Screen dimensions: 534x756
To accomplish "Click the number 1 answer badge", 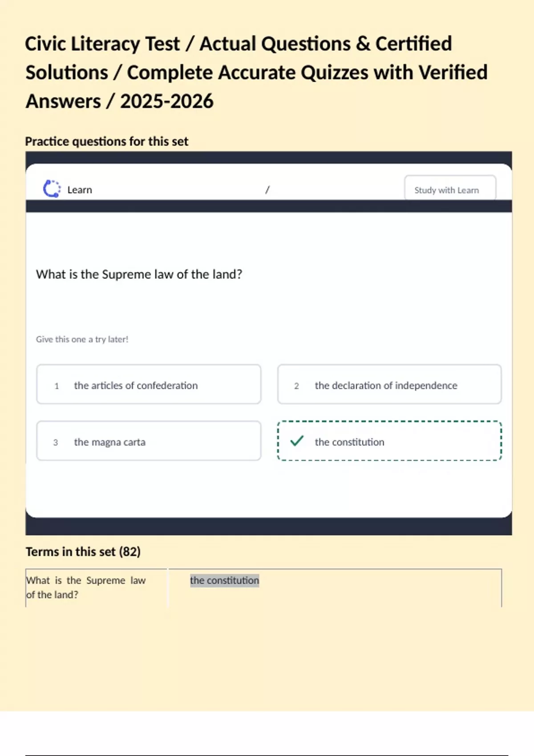I will 57,386.
